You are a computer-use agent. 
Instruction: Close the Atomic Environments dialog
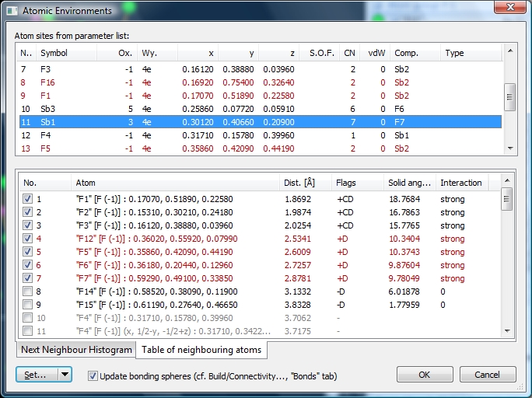click(509, 9)
